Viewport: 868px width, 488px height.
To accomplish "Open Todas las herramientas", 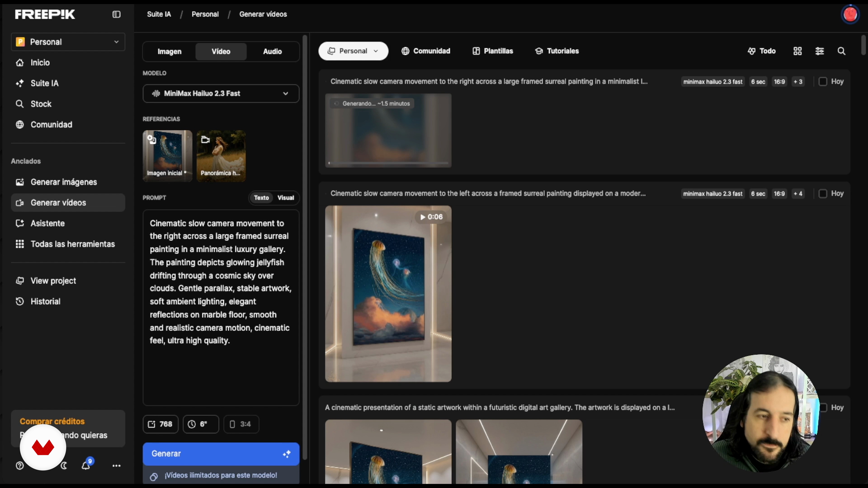I will coord(68,244).
